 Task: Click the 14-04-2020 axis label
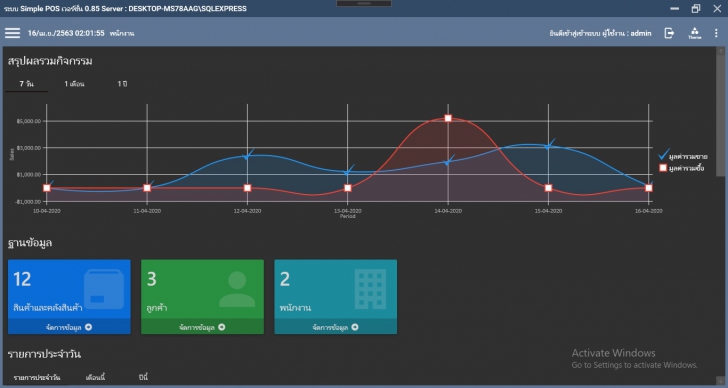(448, 211)
